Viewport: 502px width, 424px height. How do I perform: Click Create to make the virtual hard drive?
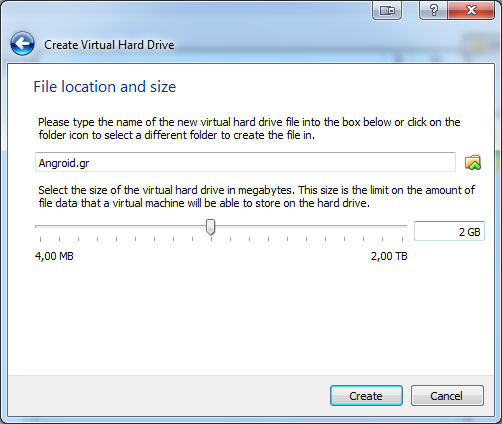(x=366, y=396)
